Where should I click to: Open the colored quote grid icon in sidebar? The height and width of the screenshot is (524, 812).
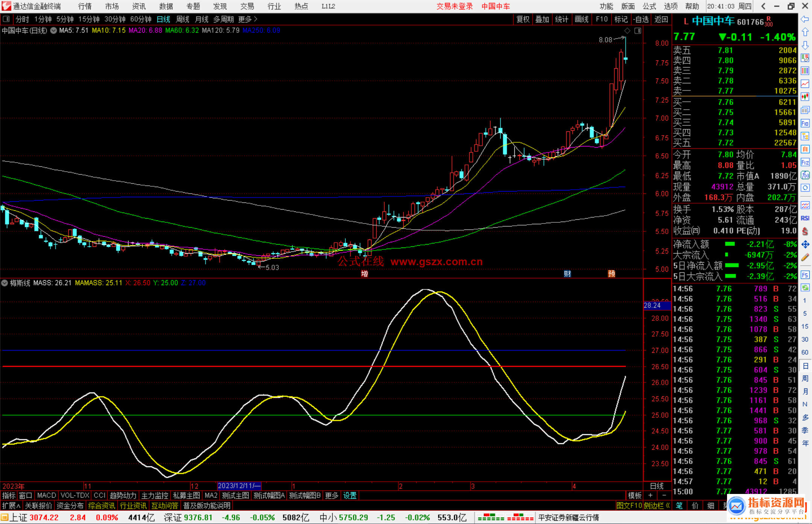click(x=805, y=71)
